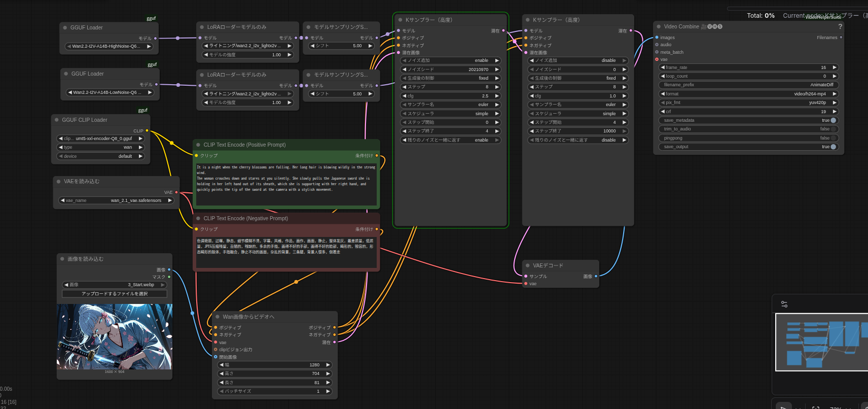Open the minimap settings sliders icon
The image size is (868, 409).
784,304
